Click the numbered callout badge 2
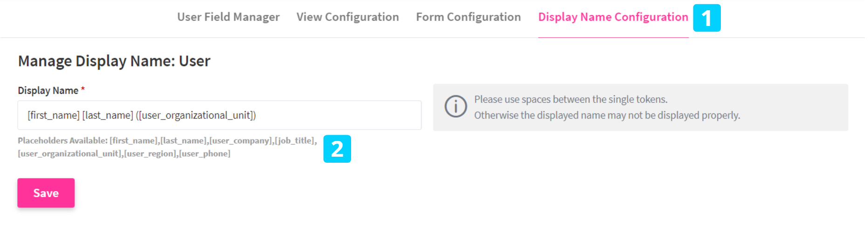Viewport: 868px width, 232px height. click(x=337, y=149)
